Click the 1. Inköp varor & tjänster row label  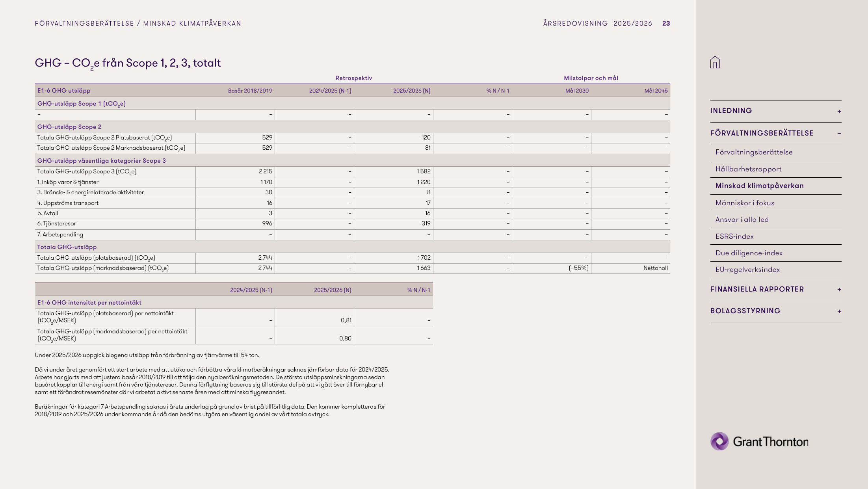(x=68, y=182)
